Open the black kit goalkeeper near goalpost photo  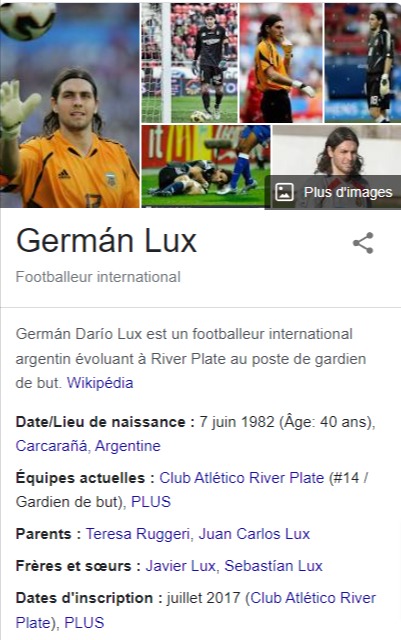189,63
